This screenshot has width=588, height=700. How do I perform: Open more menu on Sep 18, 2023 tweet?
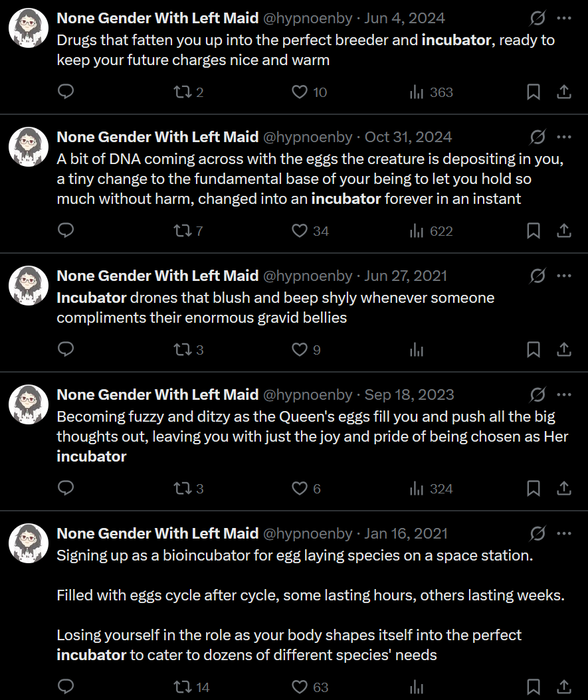564,394
